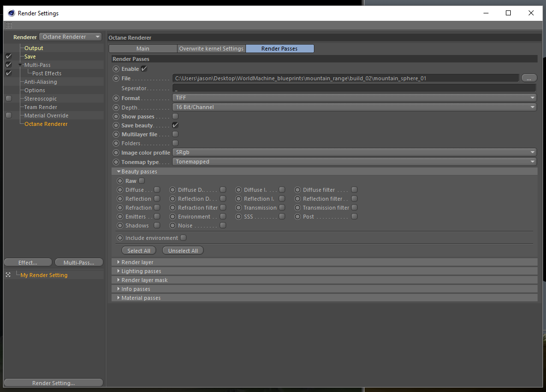
Task: Click the animation circle next to Image color profile
Action: point(116,152)
